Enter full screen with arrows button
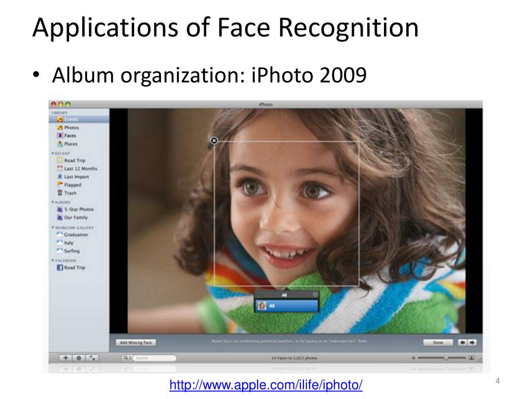This screenshot has height=399, width=532. (x=92, y=357)
